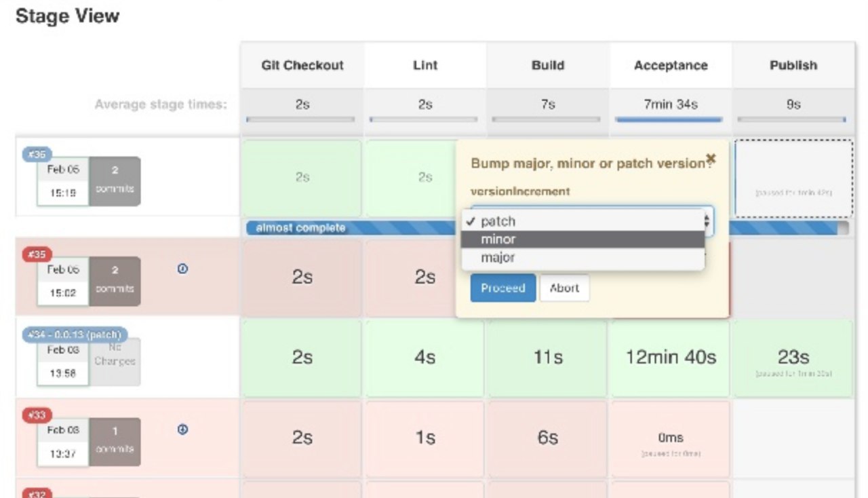Open the #34 - 0.0.13 (patch) build badge

click(75, 334)
